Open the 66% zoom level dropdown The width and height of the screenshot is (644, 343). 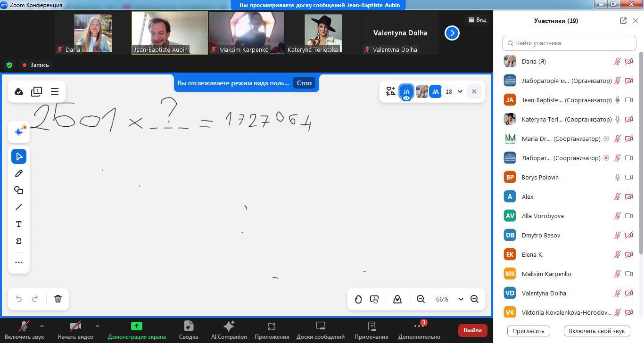click(x=461, y=299)
